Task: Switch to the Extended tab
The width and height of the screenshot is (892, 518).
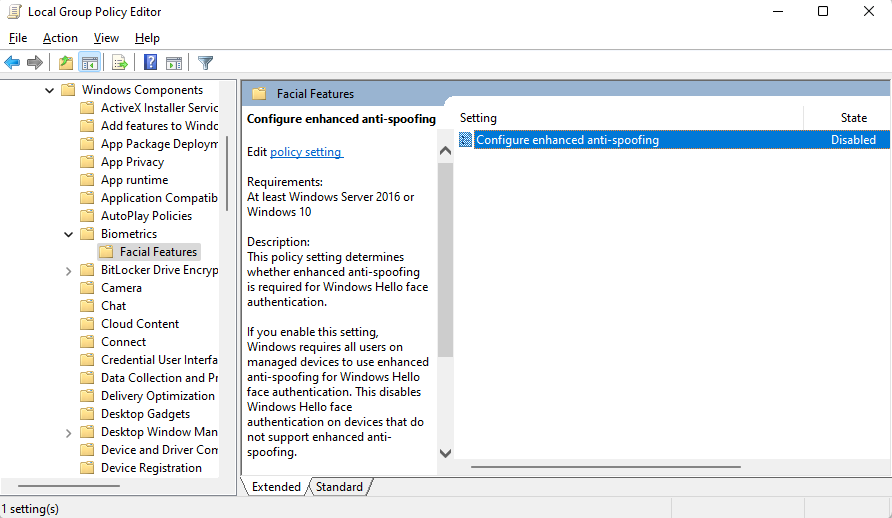Action: [276, 487]
